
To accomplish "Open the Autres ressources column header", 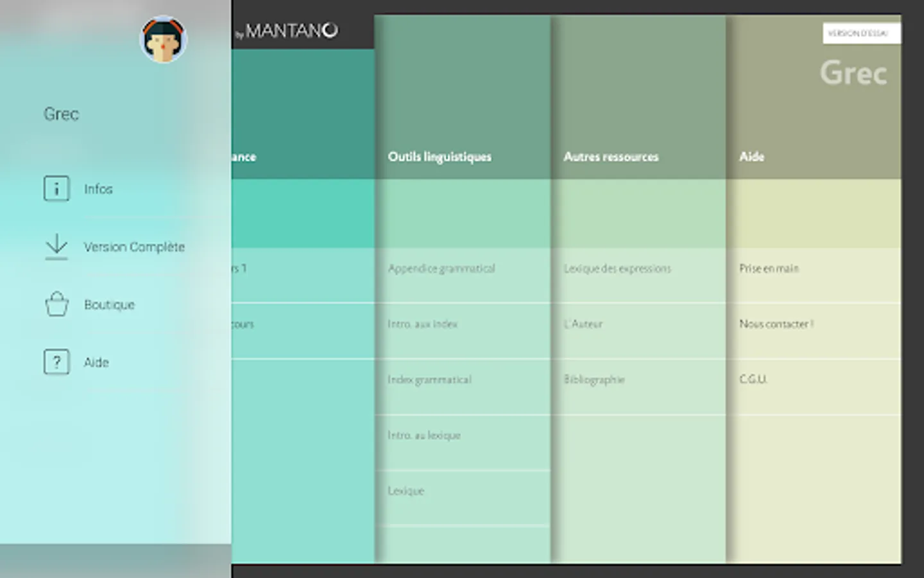I will (611, 157).
